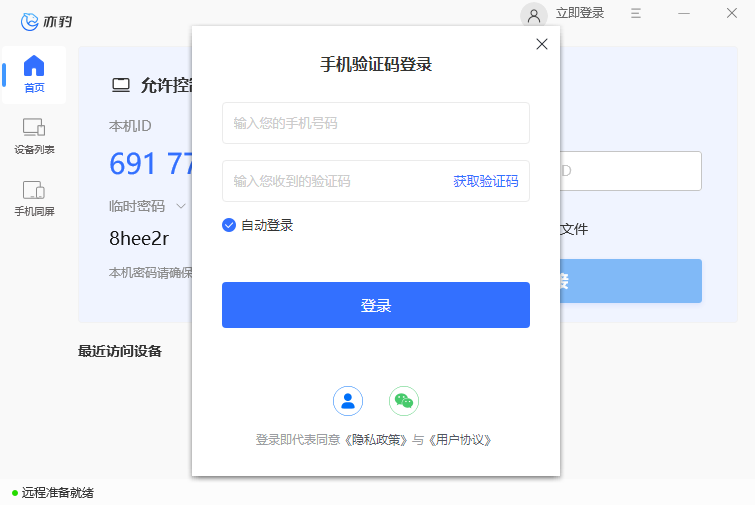The height and width of the screenshot is (505, 755).
Task: Choose WeChat login icon
Action: [x=404, y=401]
